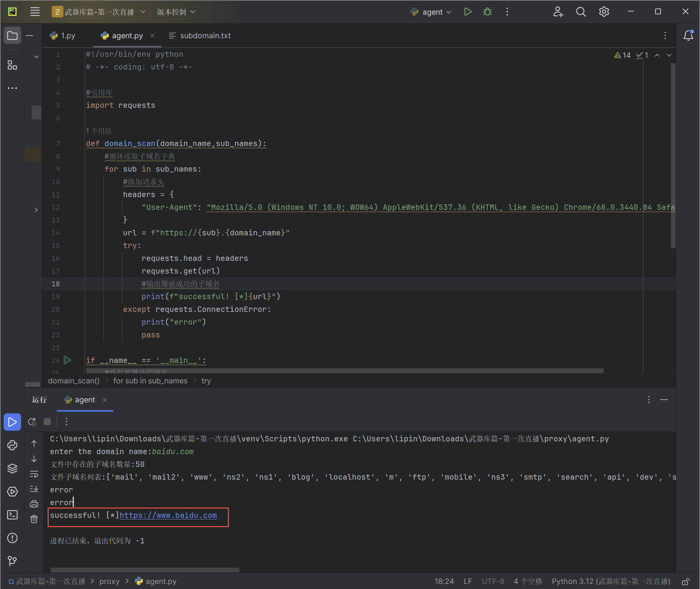Go down the stack trace arrow
The height and width of the screenshot is (589, 700).
[x=34, y=459]
